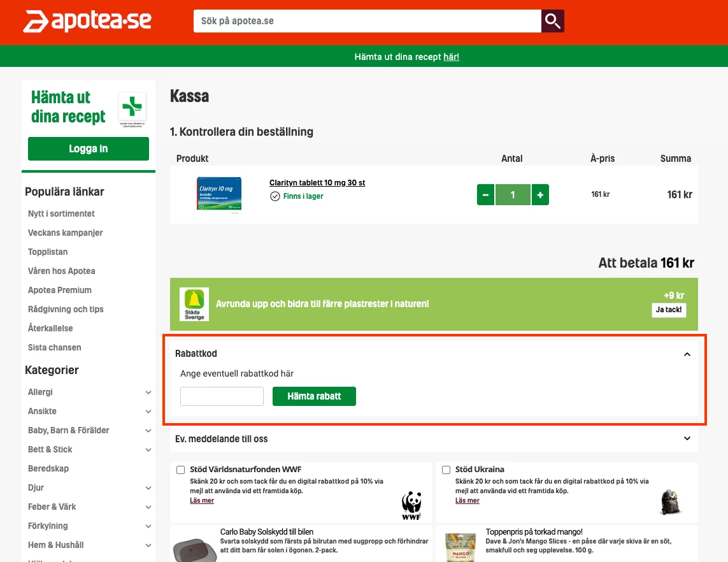Image resolution: width=728 pixels, height=562 pixels.
Task: Open Topplistan in popular links
Action: point(48,252)
